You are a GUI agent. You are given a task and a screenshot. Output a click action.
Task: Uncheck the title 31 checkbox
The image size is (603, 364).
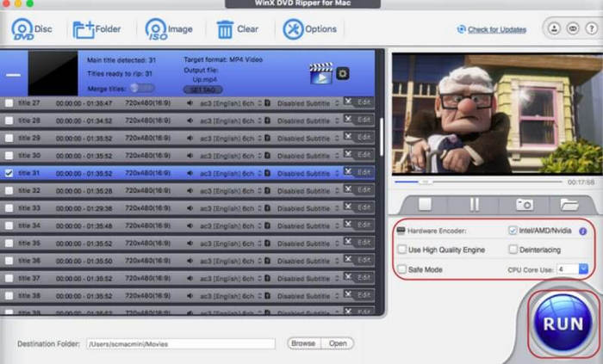coord(9,173)
